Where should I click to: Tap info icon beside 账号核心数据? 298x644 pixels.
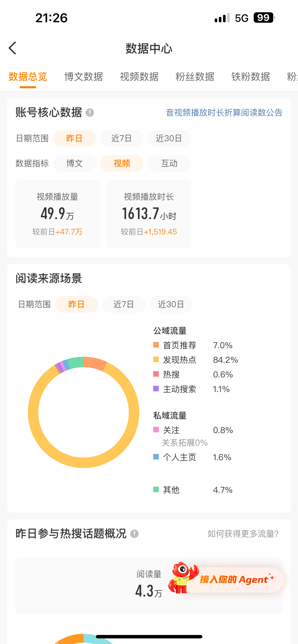(90, 112)
